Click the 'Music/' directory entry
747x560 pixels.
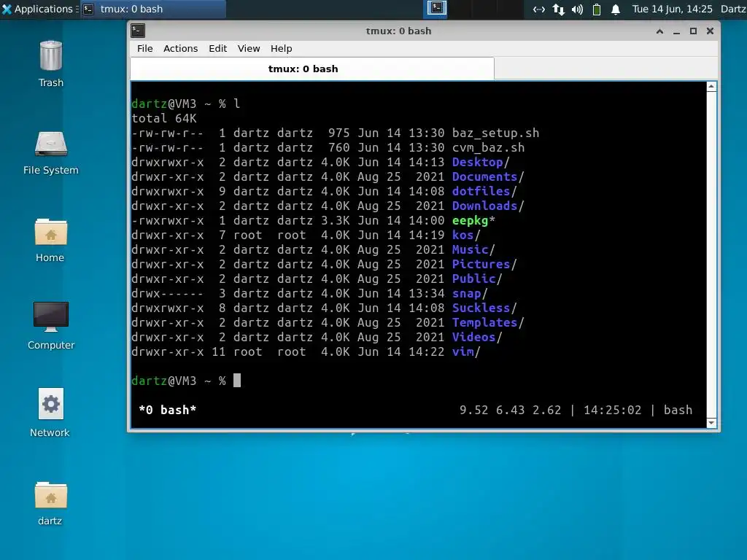point(473,249)
